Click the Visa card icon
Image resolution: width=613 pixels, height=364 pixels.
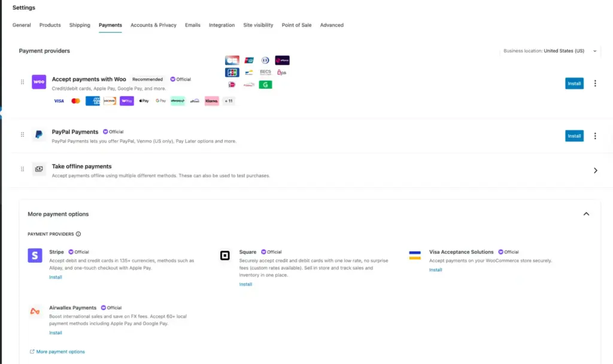[x=58, y=101]
